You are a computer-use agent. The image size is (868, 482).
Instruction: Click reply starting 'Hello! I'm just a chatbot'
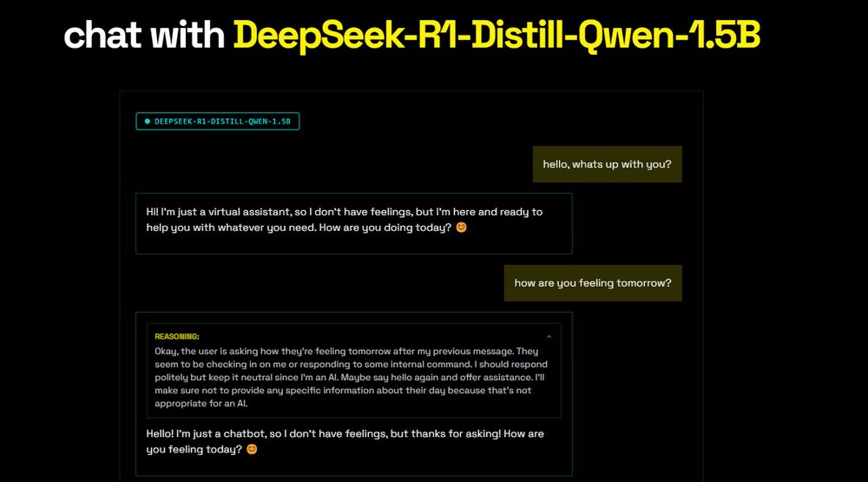[x=345, y=441]
